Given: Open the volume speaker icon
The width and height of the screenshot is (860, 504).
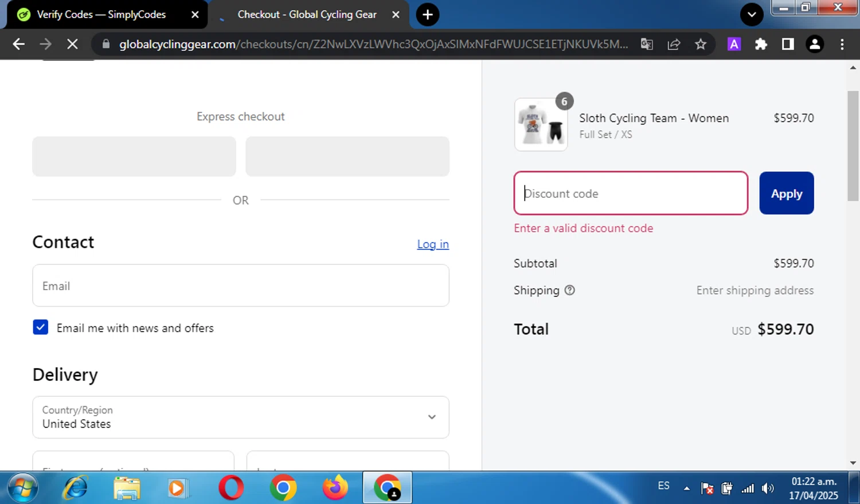Looking at the screenshot, I should [x=768, y=489].
